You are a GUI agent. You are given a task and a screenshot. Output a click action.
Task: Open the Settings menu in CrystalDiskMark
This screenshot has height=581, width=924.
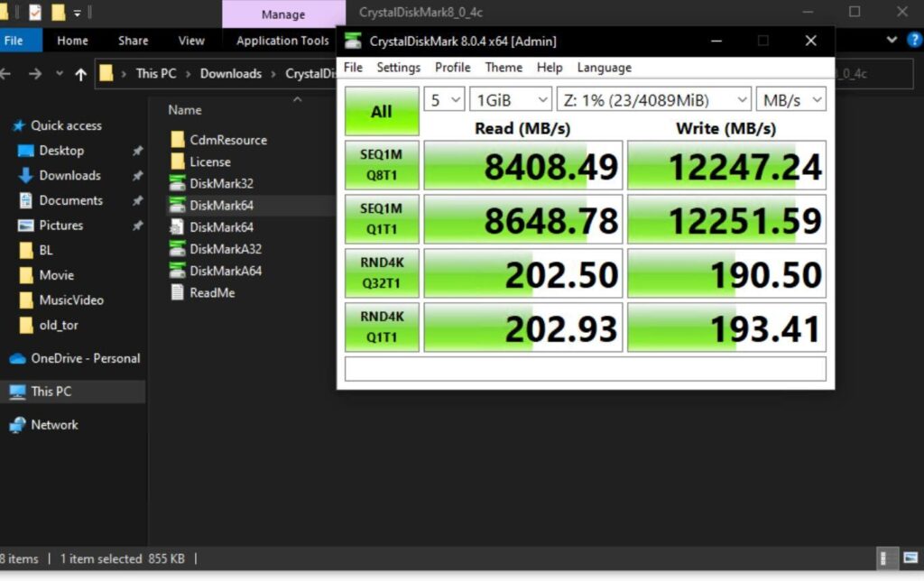398,68
